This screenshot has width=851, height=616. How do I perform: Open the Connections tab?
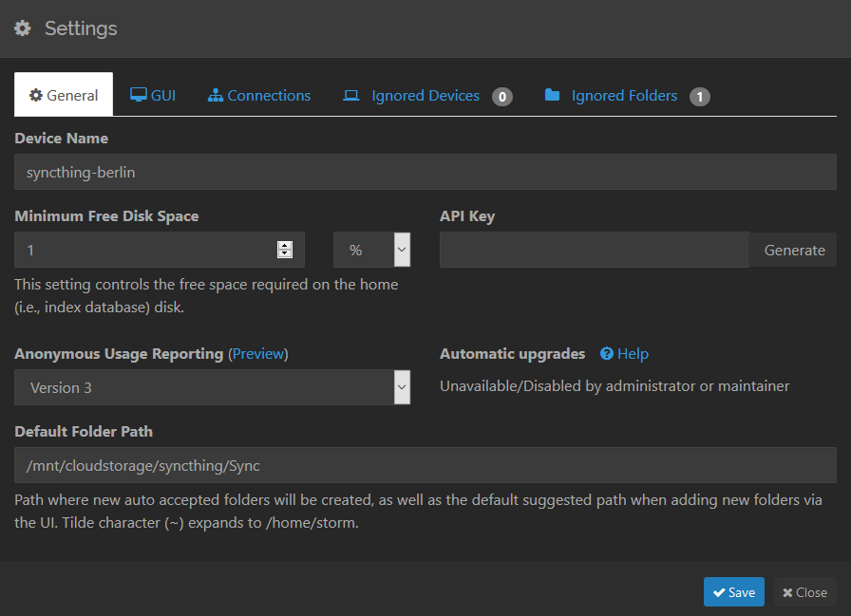[259, 96]
